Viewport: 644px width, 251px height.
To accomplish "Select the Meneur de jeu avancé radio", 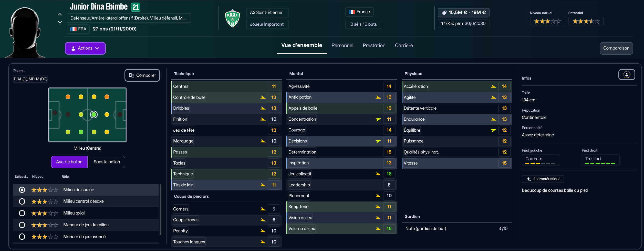I will click(22, 237).
